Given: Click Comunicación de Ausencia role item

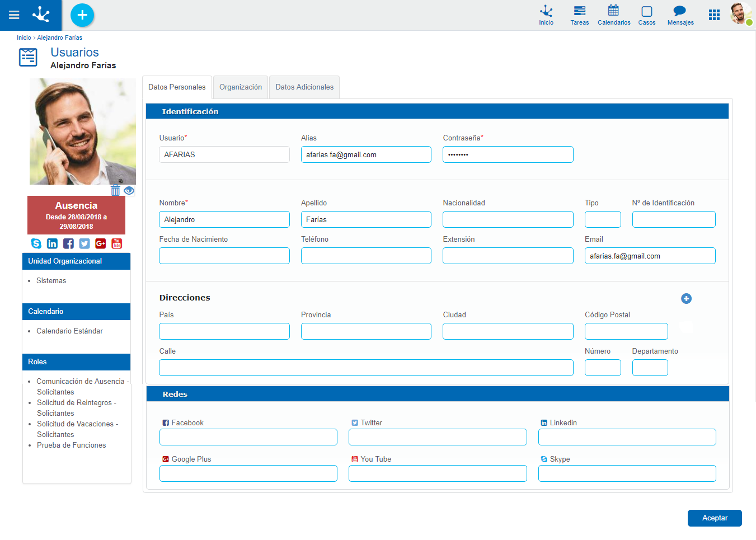Looking at the screenshot, I should (x=83, y=387).
